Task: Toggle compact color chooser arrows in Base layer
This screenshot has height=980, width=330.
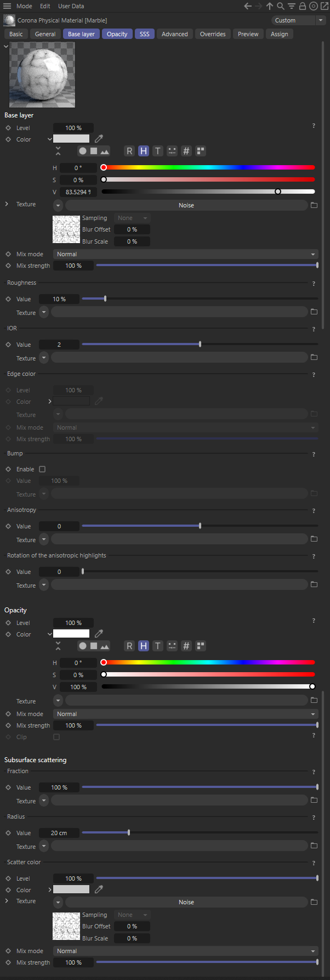Action: point(58,151)
